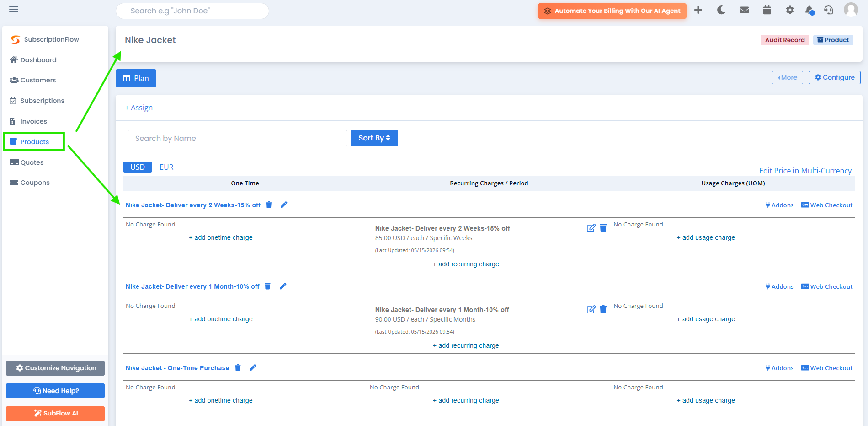Open Invoices in the sidebar

point(28,121)
